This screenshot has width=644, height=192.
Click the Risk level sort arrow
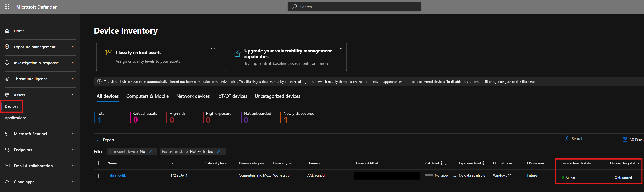pos(446,163)
